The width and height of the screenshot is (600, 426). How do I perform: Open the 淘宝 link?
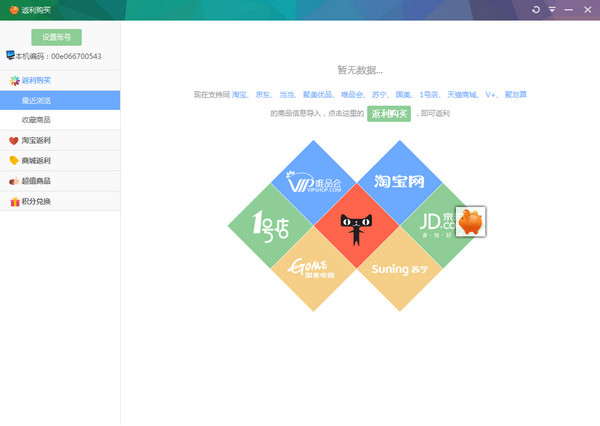coord(240,95)
